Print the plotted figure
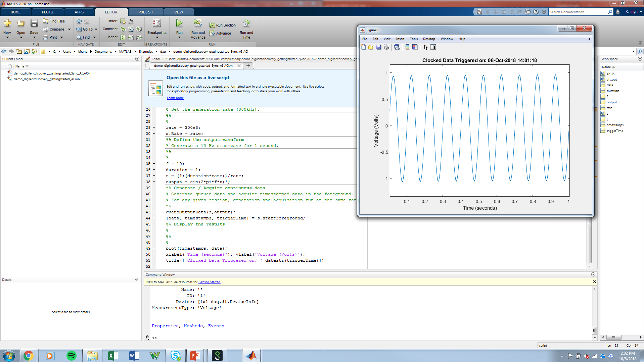The width and height of the screenshot is (644, 362). [x=386, y=47]
